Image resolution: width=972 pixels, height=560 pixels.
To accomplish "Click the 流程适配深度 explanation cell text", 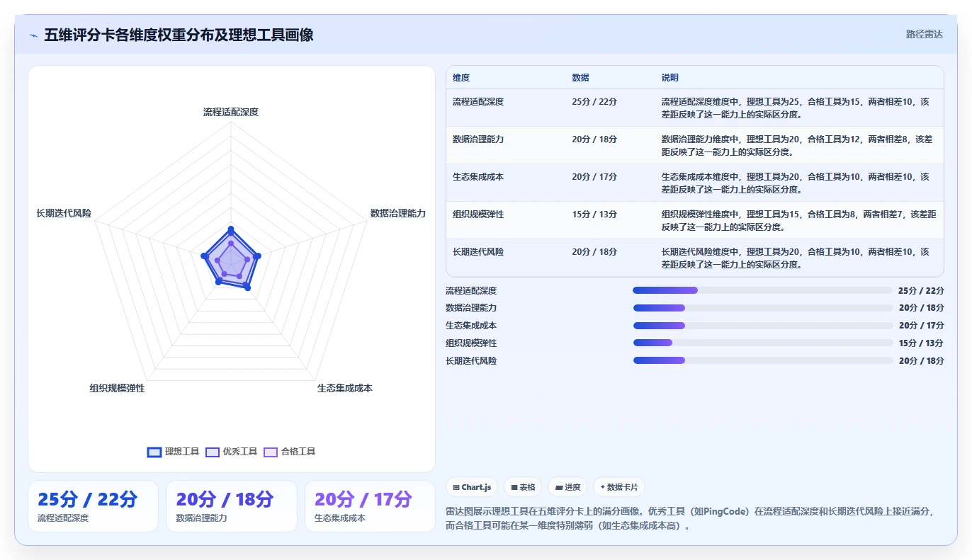I will (795, 108).
